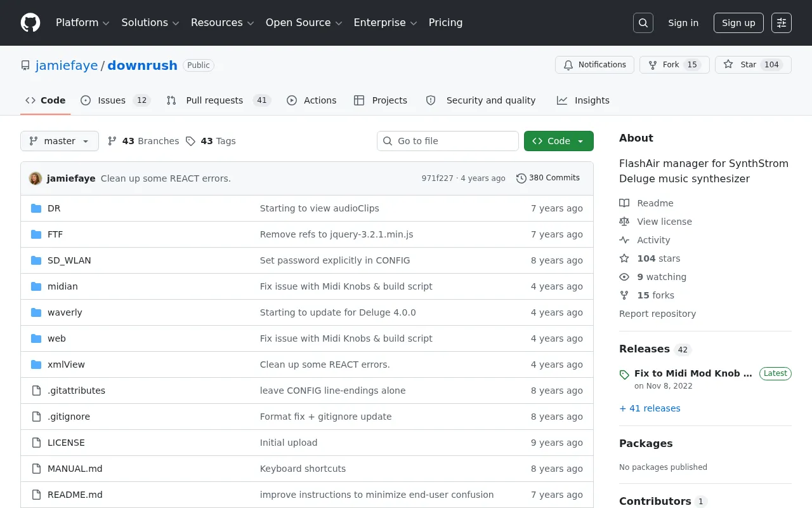
Task: Switch to the Issues tab
Action: [x=115, y=100]
